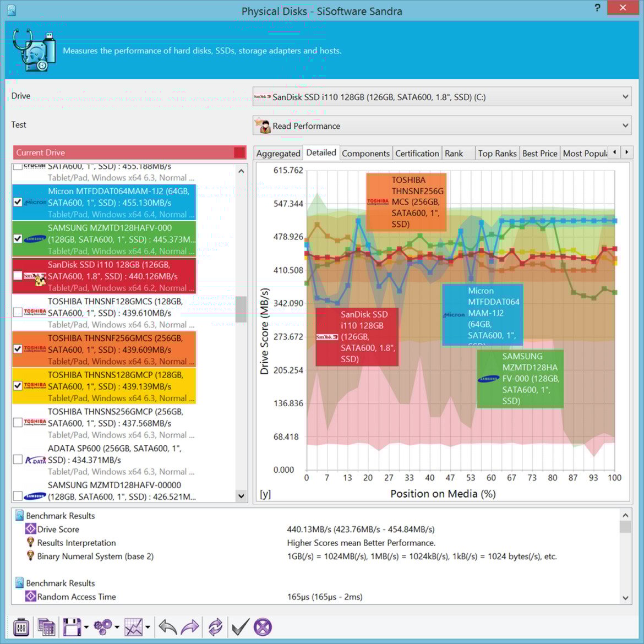Screen dimensions: 644x644
Task: Click the Samsung logo beside MZMTD128HAFV-00000
Action: [x=35, y=496]
